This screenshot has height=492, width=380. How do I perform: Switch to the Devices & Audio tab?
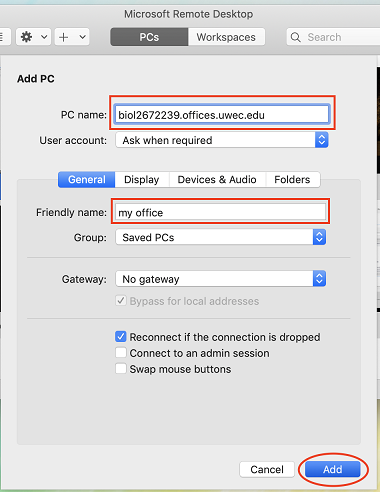coord(217,179)
